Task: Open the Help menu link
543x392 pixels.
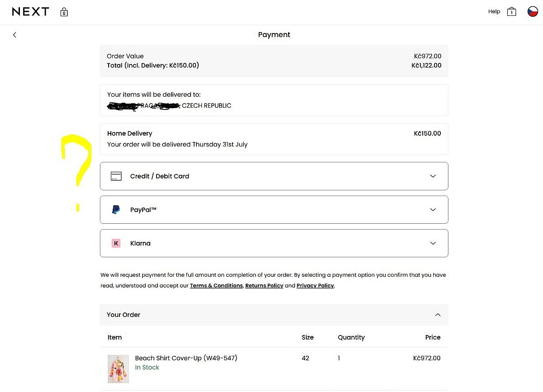Action: click(494, 12)
